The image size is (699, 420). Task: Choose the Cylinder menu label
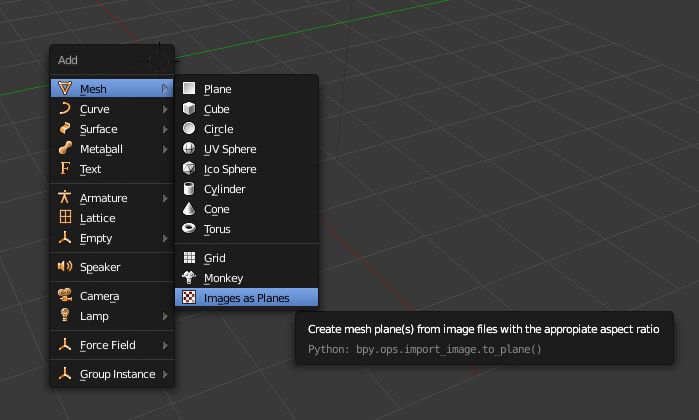[225, 189]
